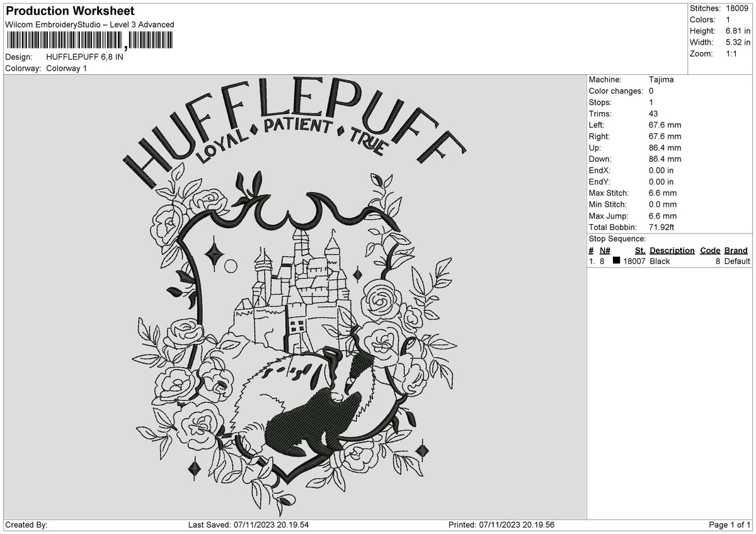Image resolution: width=756 pixels, height=534 pixels.
Task: Click the Max Stitch value '6.6 mm'
Action: [x=663, y=193]
